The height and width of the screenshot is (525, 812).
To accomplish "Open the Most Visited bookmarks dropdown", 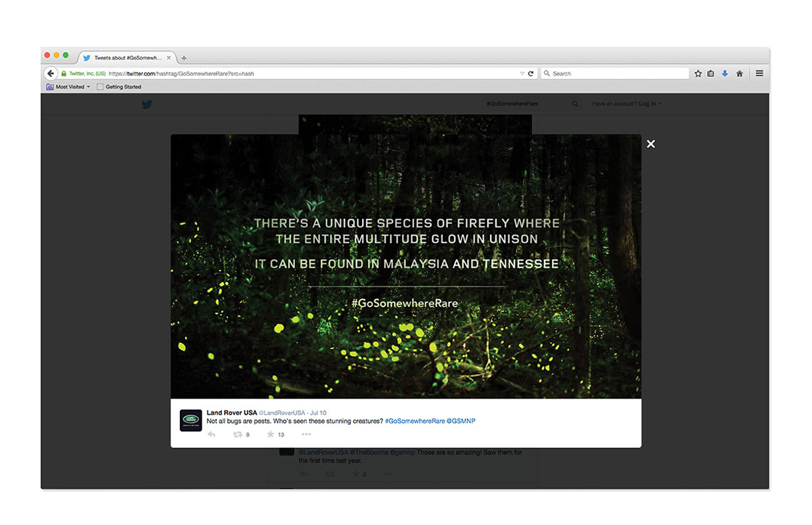I will pos(68,87).
